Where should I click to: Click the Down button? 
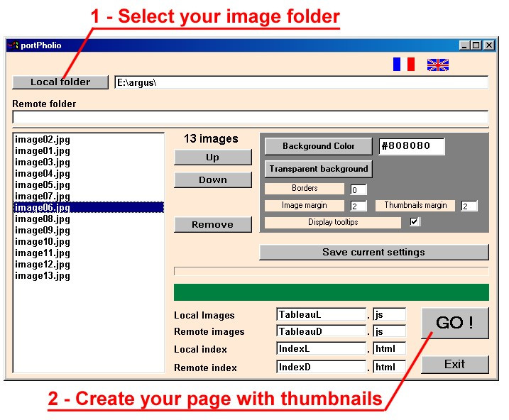point(213,179)
